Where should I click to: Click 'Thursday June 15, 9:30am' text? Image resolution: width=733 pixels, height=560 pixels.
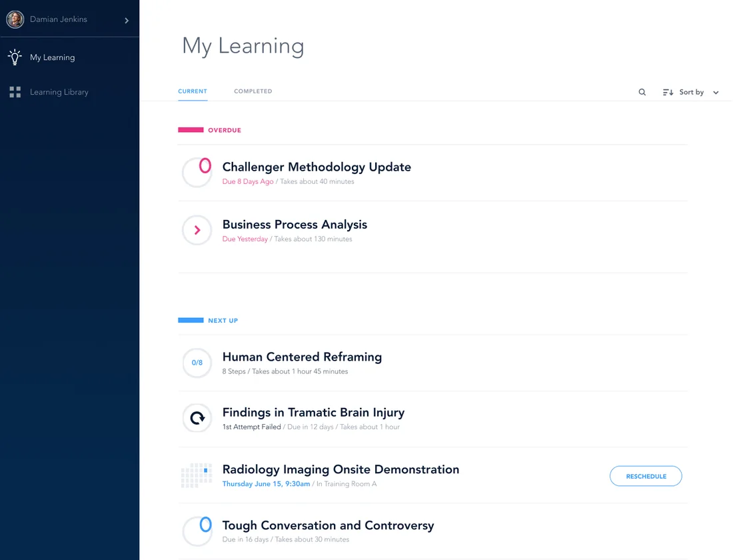coord(266,484)
